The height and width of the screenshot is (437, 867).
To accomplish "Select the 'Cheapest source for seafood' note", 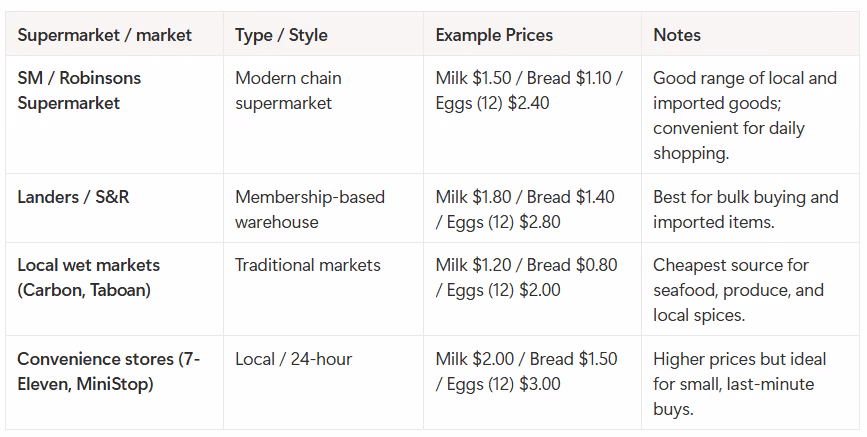I will click(x=738, y=290).
